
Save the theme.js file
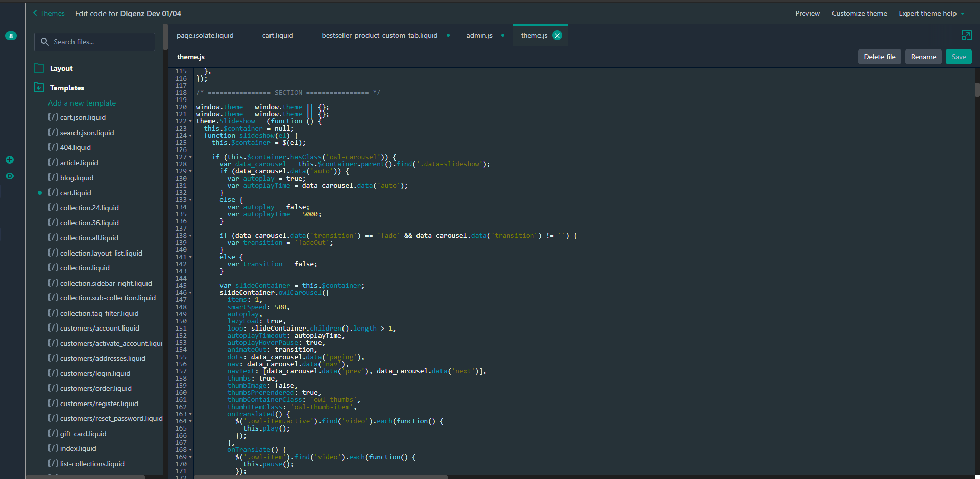tap(959, 57)
